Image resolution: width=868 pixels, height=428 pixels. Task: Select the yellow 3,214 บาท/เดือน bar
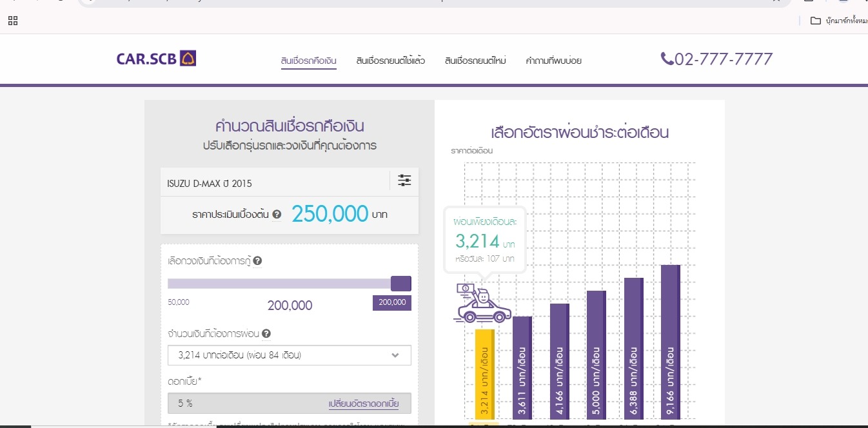485,374
